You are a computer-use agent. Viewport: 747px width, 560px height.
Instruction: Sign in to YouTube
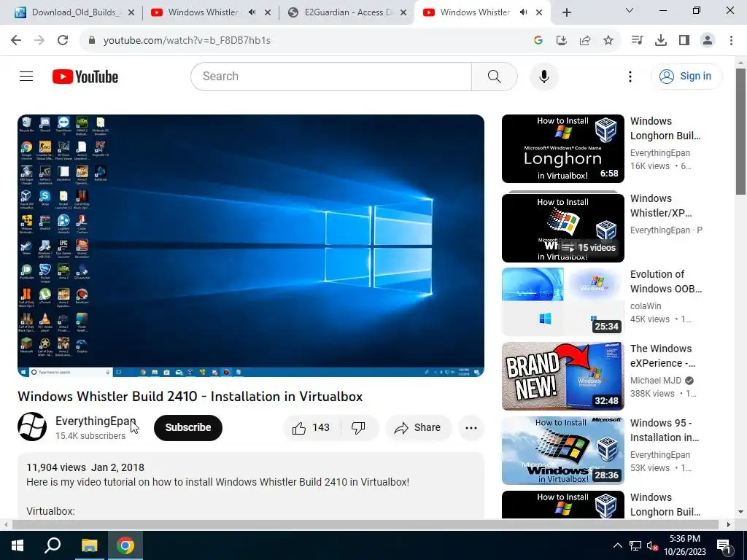coord(686,76)
